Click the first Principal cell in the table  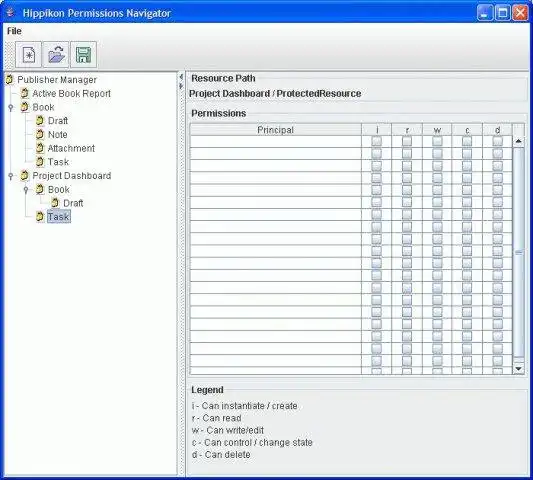coord(276,141)
